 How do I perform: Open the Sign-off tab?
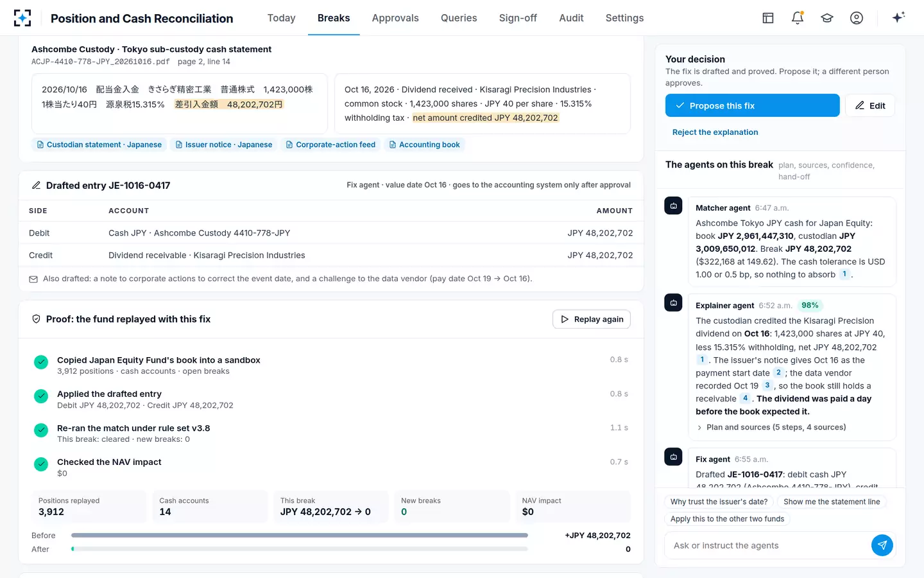[x=518, y=18]
